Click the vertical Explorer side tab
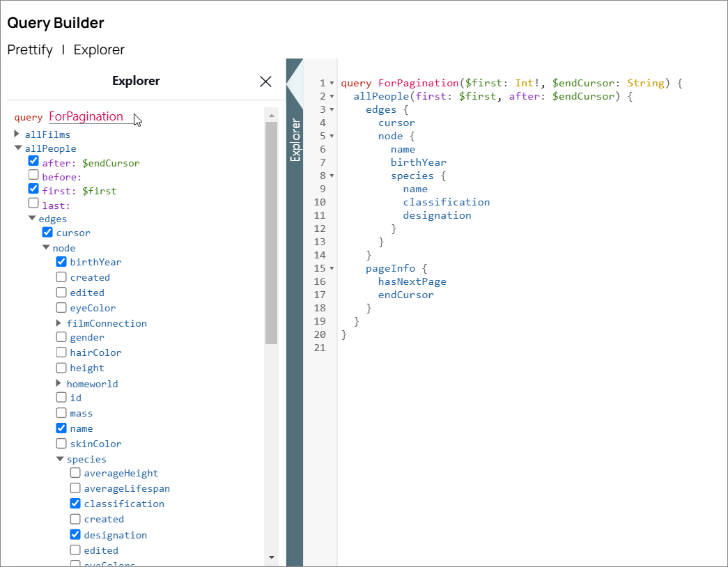Screen dimensions: 728x567 point(295,139)
